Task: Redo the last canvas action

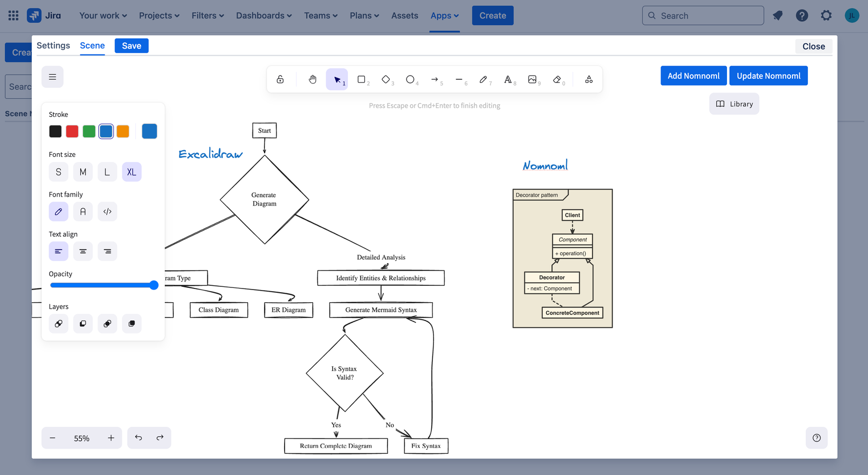Action: (x=160, y=438)
